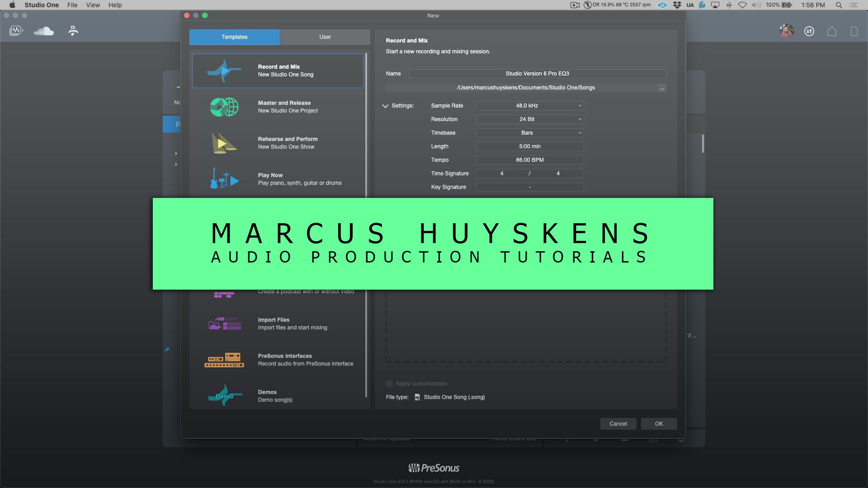Viewport: 868px width, 488px height.
Task: Select the Demos template icon
Action: [225, 395]
